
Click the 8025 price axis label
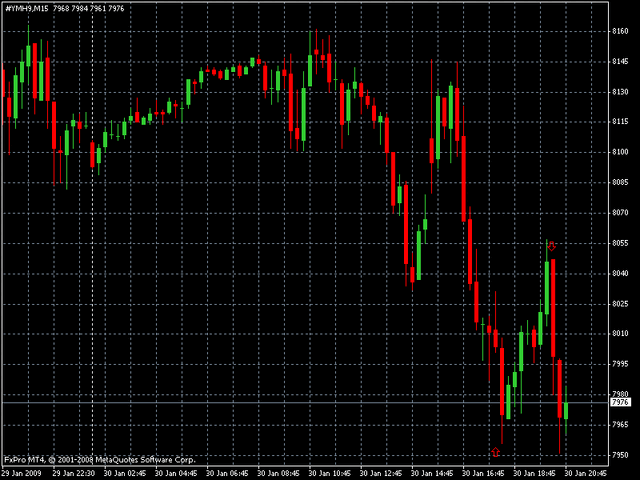(x=620, y=304)
